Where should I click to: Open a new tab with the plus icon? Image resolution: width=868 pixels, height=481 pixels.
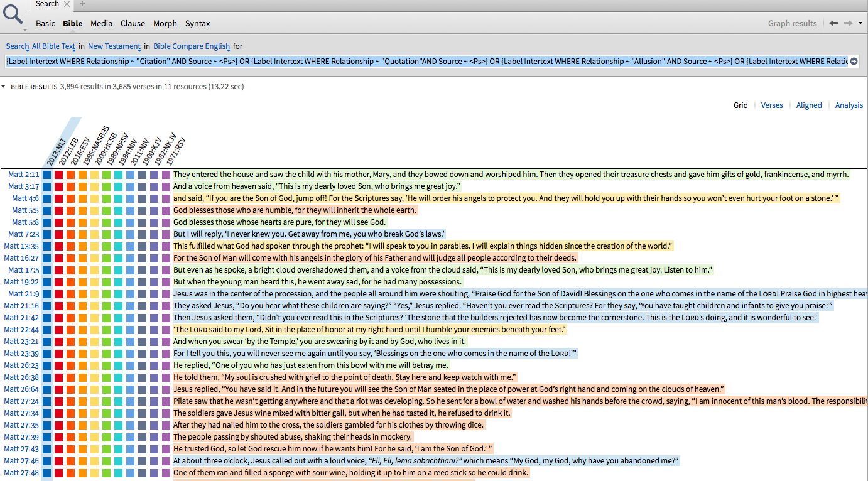[81, 4]
